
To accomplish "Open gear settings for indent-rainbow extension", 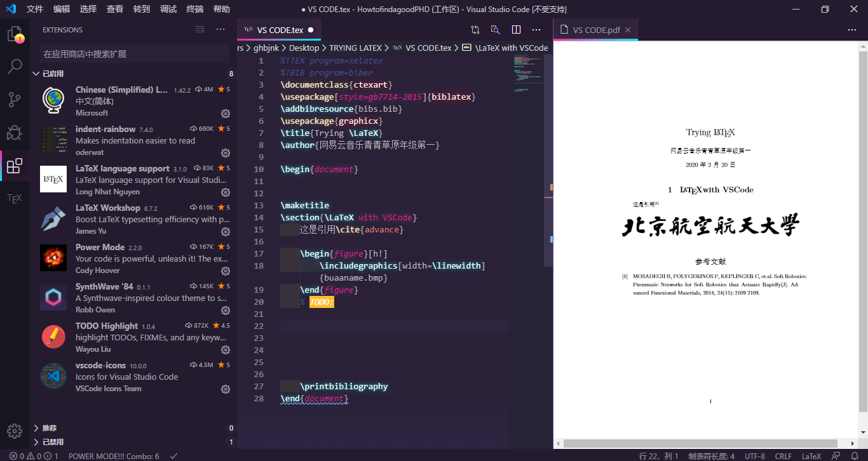I will click(x=225, y=153).
